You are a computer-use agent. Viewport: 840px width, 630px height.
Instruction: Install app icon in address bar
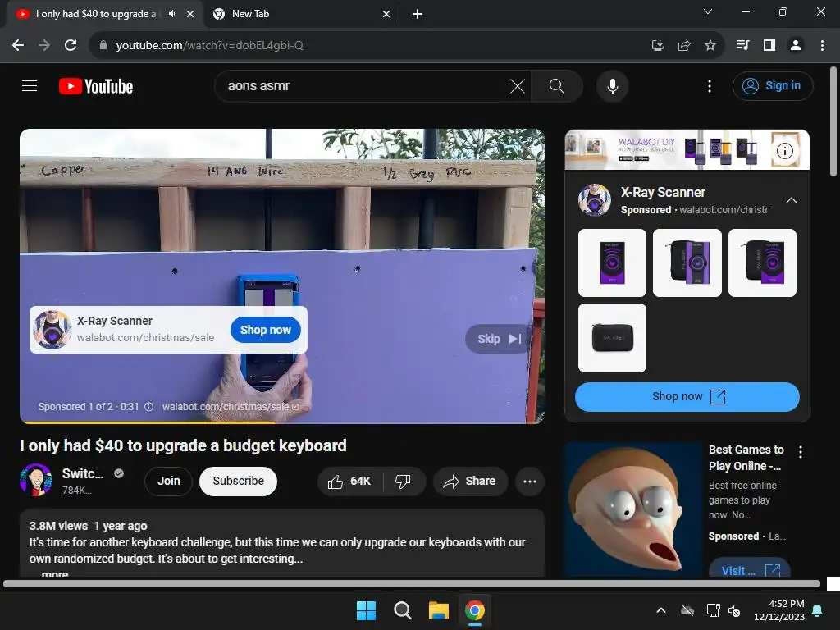click(x=657, y=46)
